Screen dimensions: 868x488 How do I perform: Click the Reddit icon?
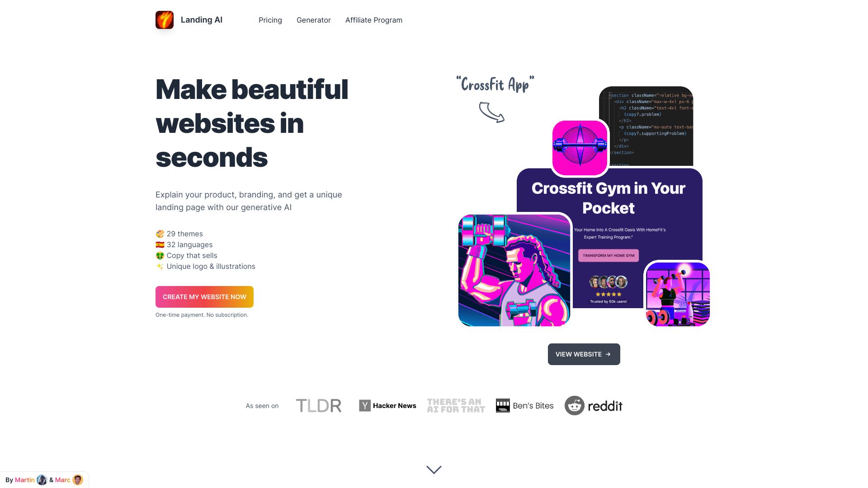pyautogui.click(x=574, y=405)
